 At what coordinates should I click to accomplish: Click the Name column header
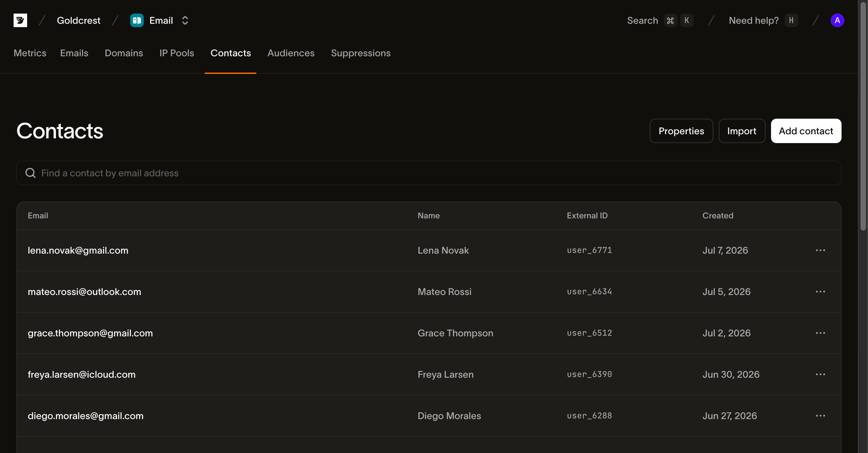click(429, 216)
